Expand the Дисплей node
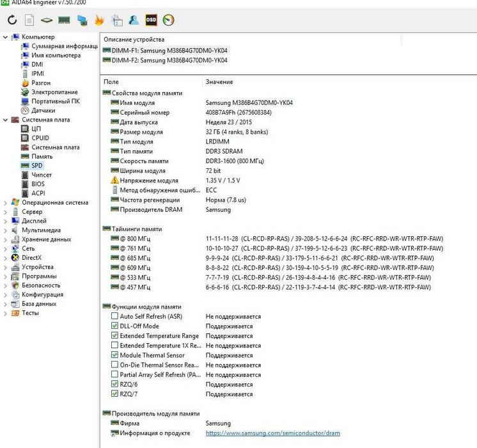Image resolution: width=477 pixels, height=448 pixels. click(x=5, y=221)
